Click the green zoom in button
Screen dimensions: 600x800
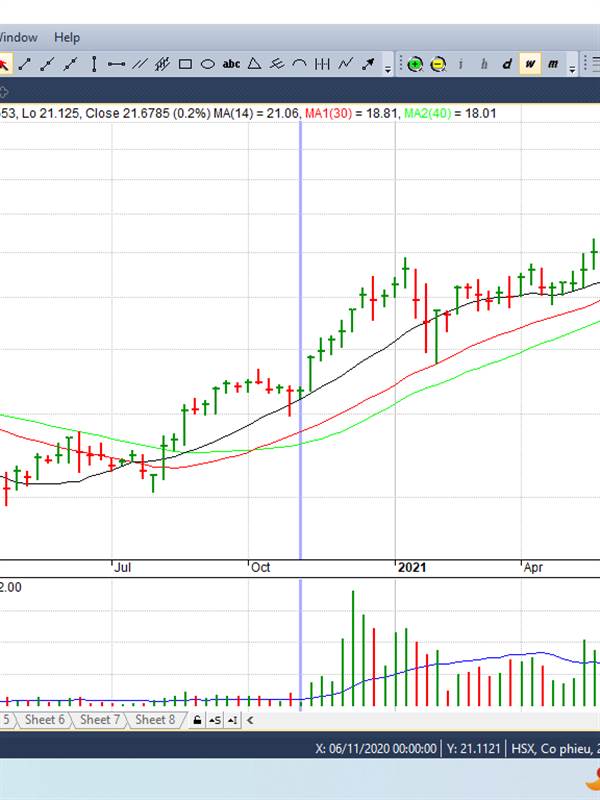tap(415, 64)
